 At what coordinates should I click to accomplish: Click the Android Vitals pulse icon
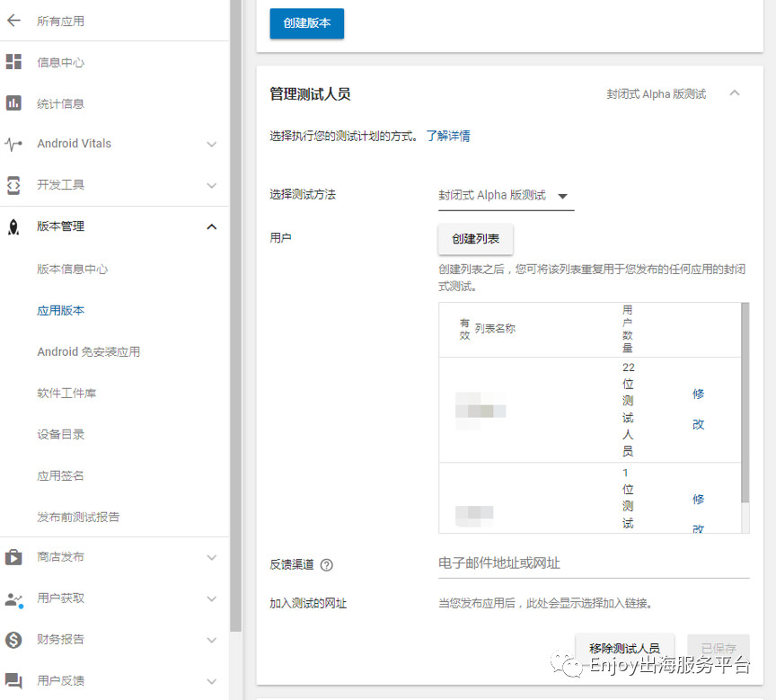pyautogui.click(x=13, y=144)
